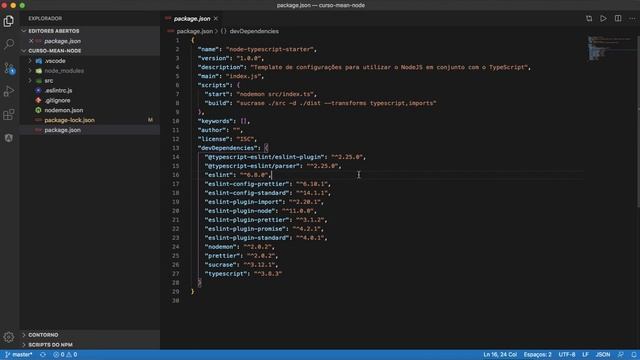Click the feedback icon in status bar
This screenshot has width=640, height=360.
(x=620, y=355)
